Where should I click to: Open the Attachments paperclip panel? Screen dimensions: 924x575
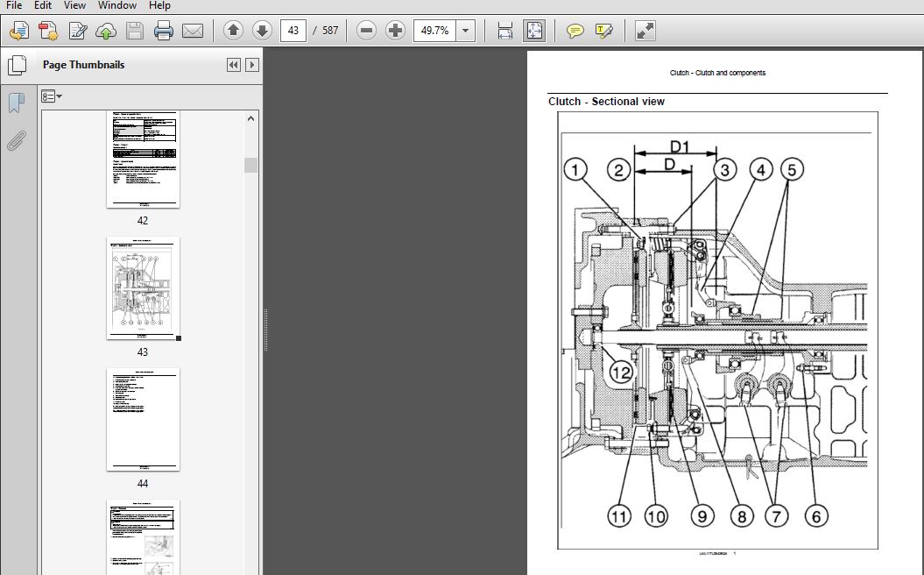(17, 141)
